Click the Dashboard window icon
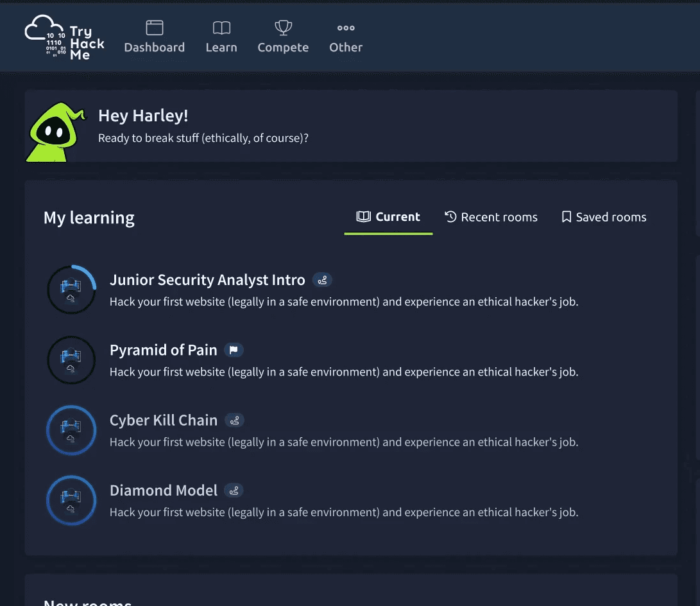 tap(155, 28)
